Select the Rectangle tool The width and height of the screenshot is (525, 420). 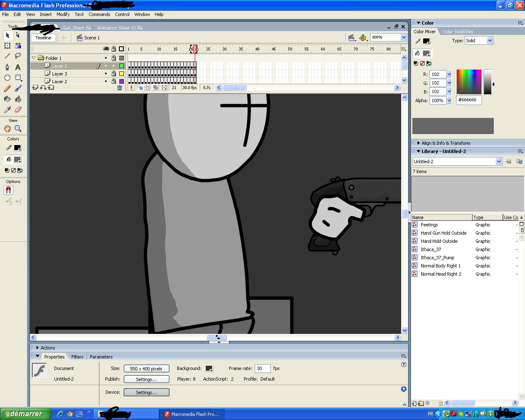(x=18, y=78)
